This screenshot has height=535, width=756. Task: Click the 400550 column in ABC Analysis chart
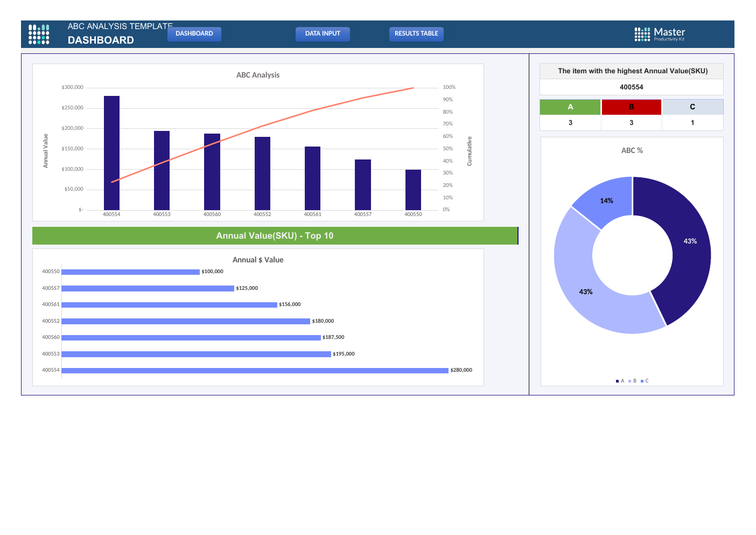click(413, 190)
